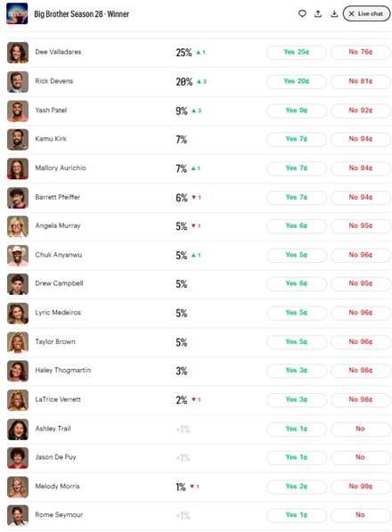392x532 pixels.
Task: Click the download icon in header
Action: tap(334, 13)
